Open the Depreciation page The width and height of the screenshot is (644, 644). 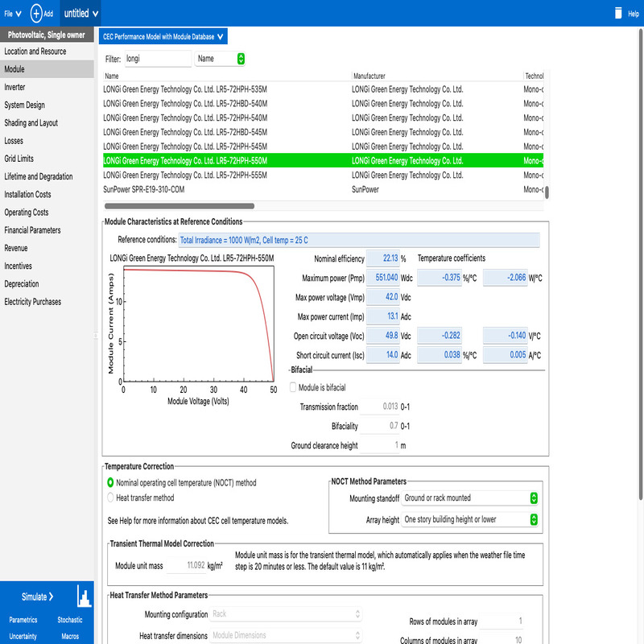pyautogui.click(x=47, y=284)
